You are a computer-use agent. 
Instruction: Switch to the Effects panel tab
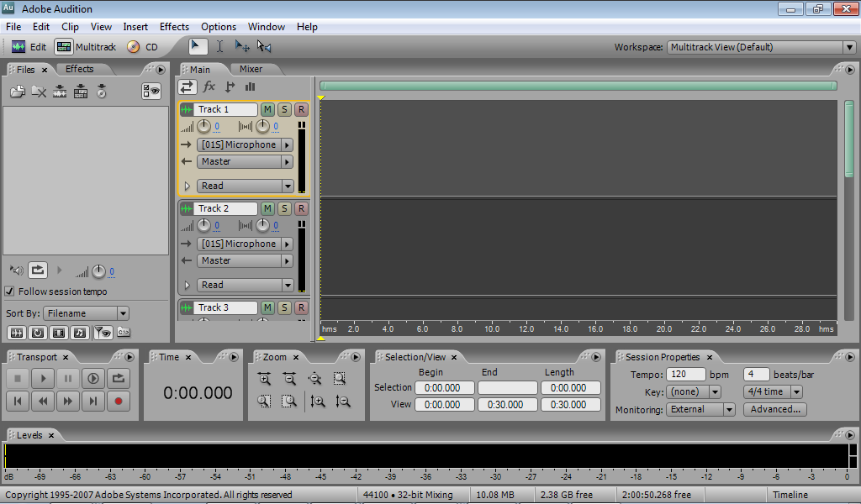(80, 69)
